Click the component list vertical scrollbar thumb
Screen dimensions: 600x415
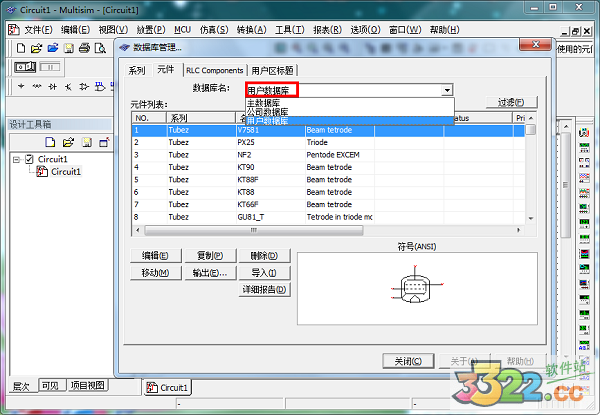[531, 129]
